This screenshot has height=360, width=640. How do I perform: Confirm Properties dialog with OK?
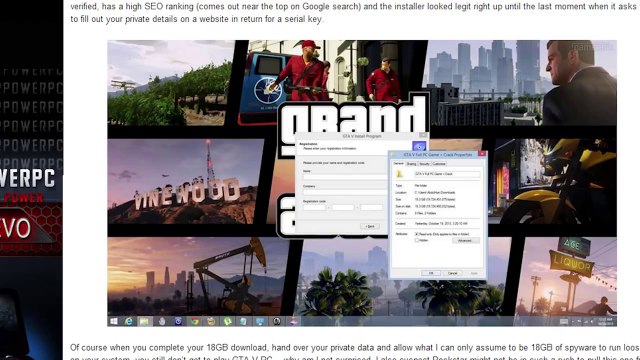coord(431,273)
